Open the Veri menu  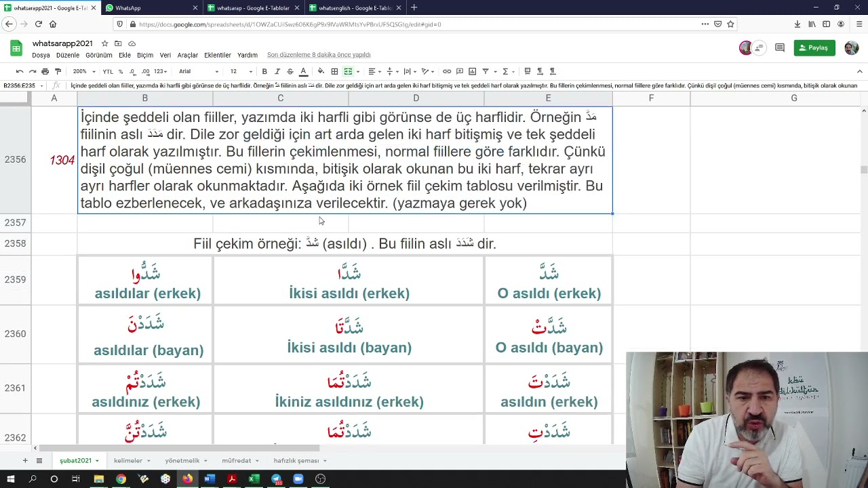coord(165,55)
